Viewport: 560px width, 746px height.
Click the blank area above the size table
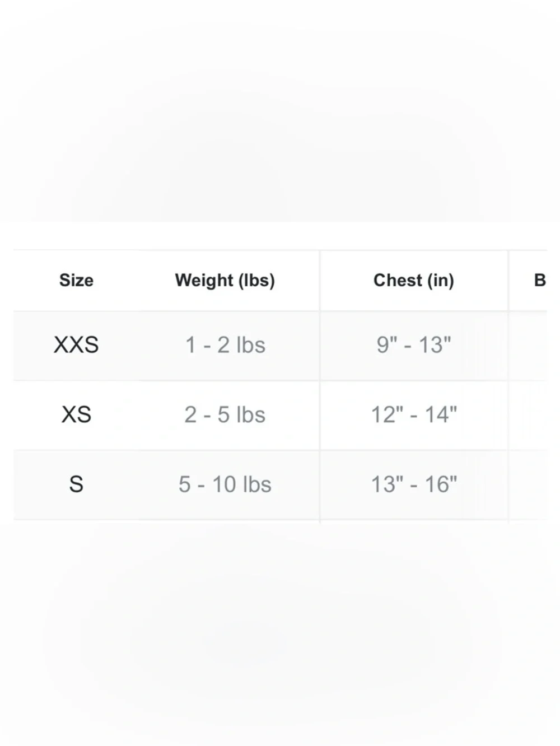tap(280, 112)
